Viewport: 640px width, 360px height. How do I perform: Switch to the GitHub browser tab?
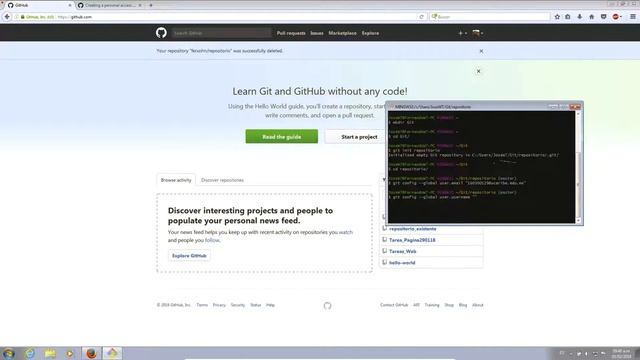click(x=39, y=5)
